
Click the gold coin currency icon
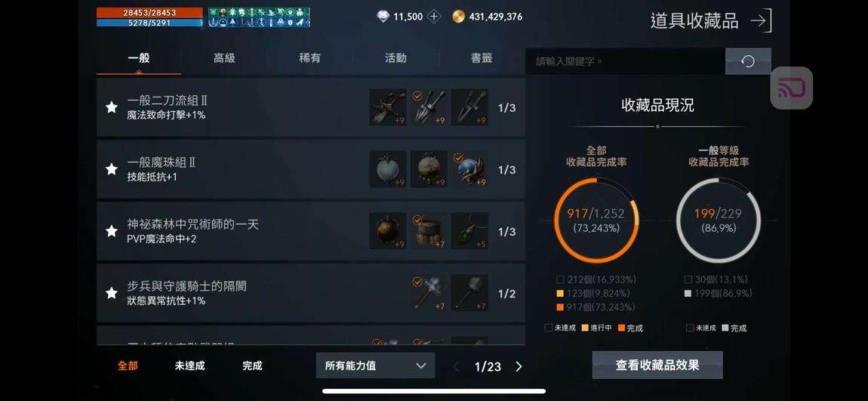coord(458,17)
